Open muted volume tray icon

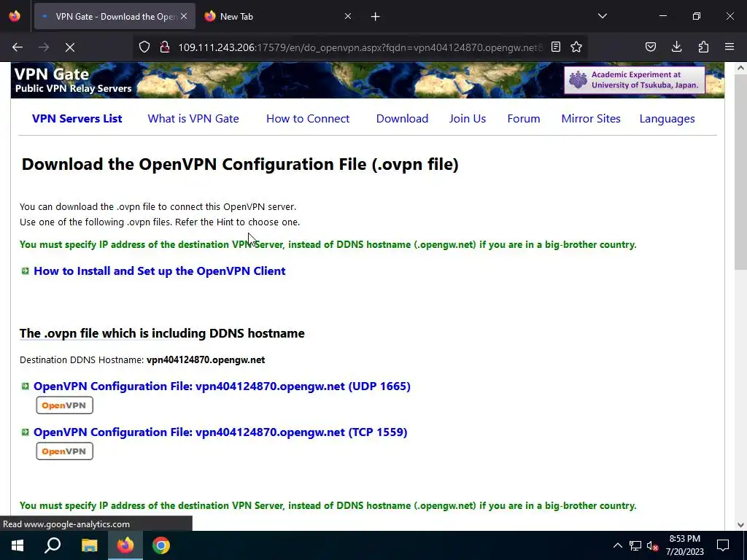click(x=652, y=545)
